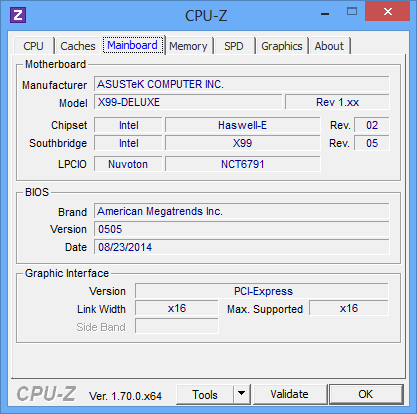Click the empty Side Band field
417x414 pixels.
[x=177, y=326]
